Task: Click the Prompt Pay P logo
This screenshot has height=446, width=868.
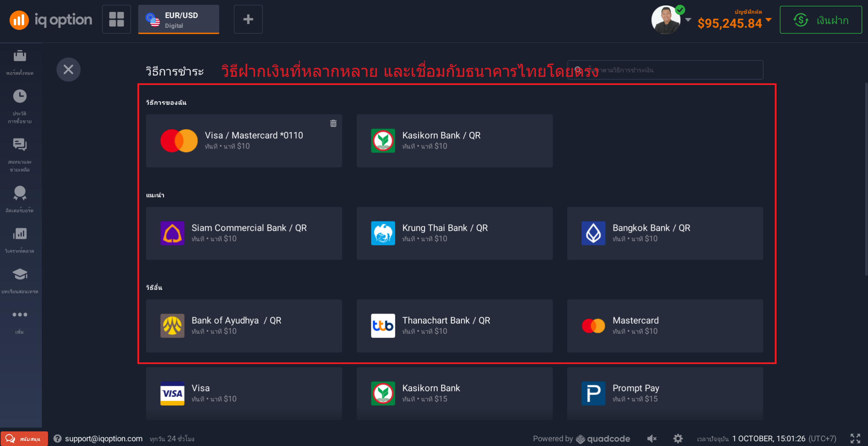Action: (x=594, y=393)
